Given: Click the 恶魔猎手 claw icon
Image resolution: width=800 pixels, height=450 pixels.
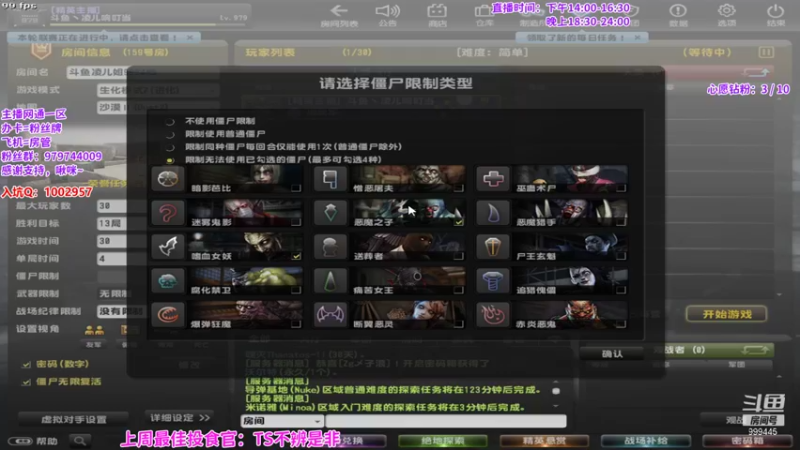Looking at the screenshot, I should [492, 213].
